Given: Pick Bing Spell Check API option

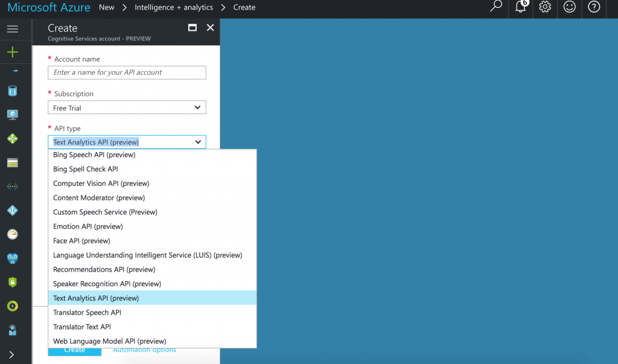Looking at the screenshot, I should [x=86, y=169].
